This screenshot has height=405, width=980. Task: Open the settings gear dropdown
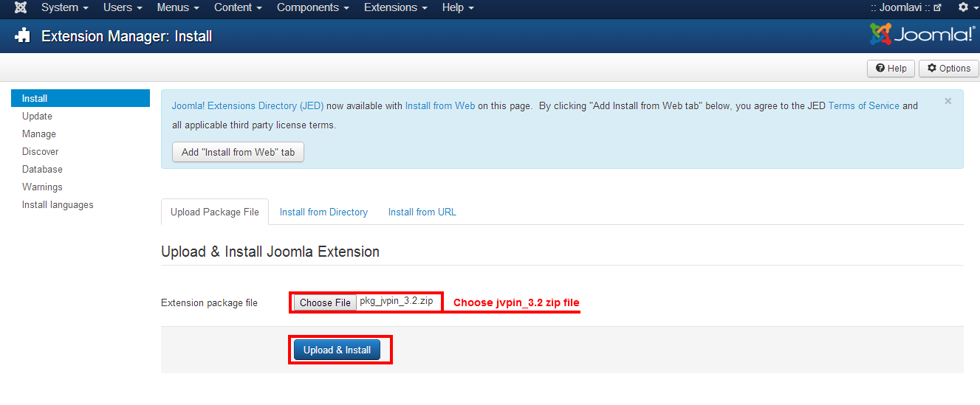(967, 7)
